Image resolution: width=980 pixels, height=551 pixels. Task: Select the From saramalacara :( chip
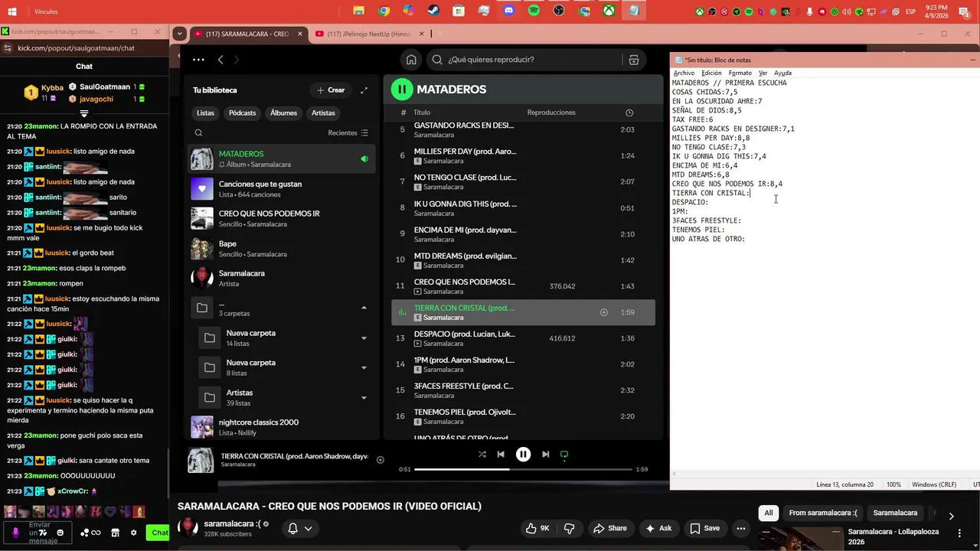pyautogui.click(x=823, y=513)
